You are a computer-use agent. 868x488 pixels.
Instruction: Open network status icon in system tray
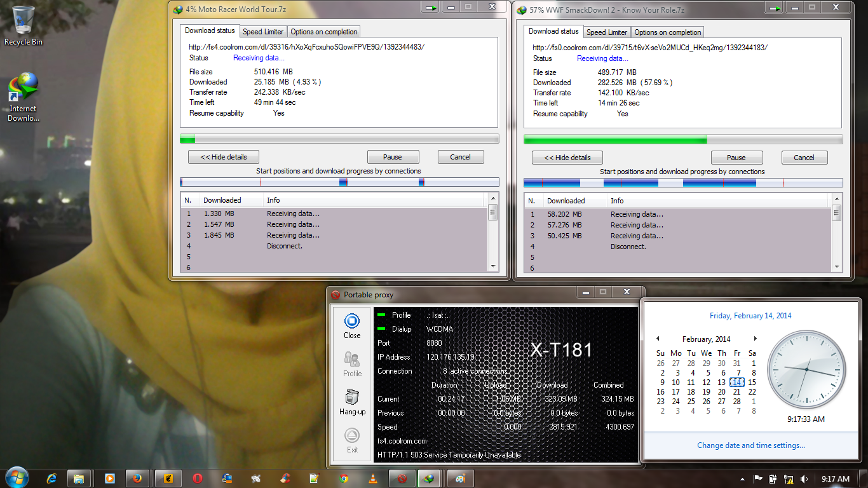click(x=789, y=479)
